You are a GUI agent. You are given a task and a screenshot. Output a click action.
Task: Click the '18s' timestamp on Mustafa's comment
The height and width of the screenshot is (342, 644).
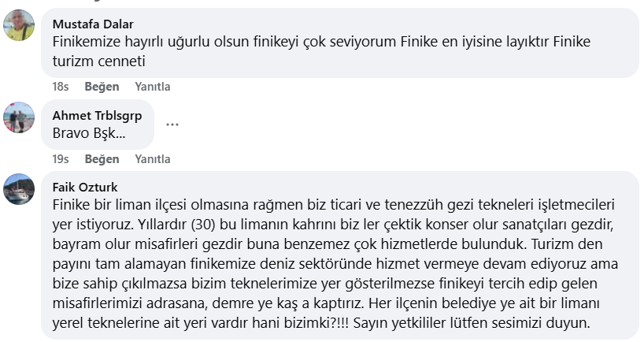click(x=61, y=87)
